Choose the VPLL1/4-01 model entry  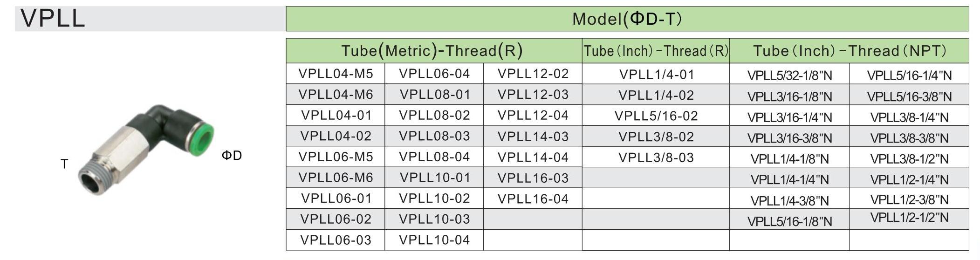point(656,74)
